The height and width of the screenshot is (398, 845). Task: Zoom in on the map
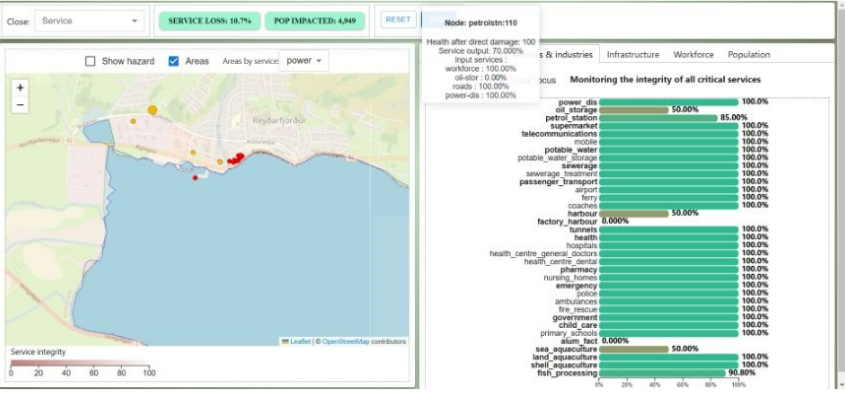[20, 88]
